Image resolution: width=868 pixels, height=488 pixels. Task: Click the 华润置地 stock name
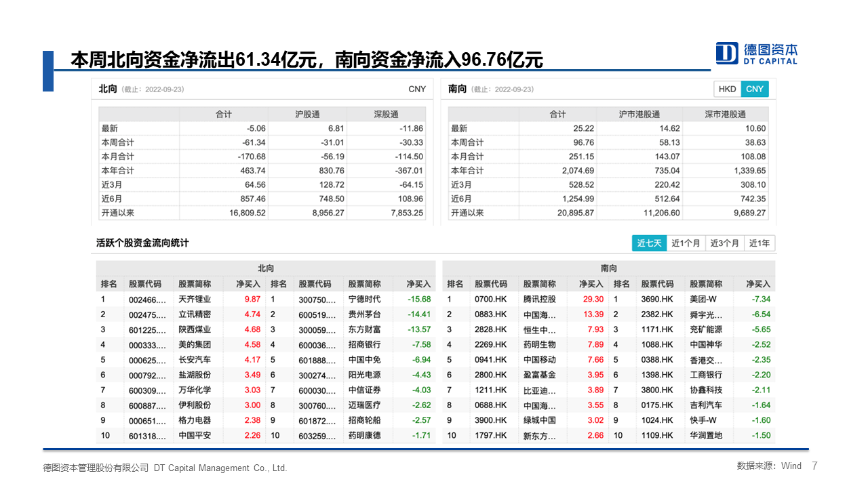707,435
